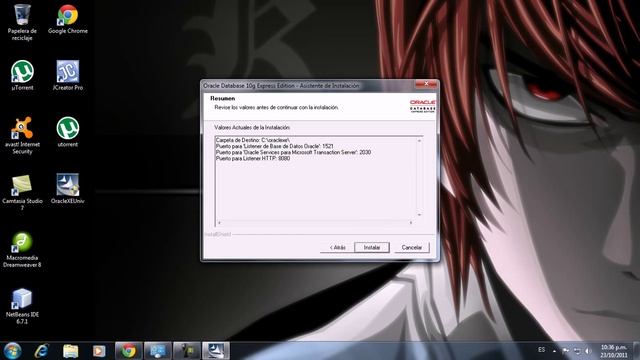Click the 'Carpeta de Destino: C:\oraclexe\' line
The height and width of the screenshot is (360, 640).
pyautogui.click(x=253, y=140)
